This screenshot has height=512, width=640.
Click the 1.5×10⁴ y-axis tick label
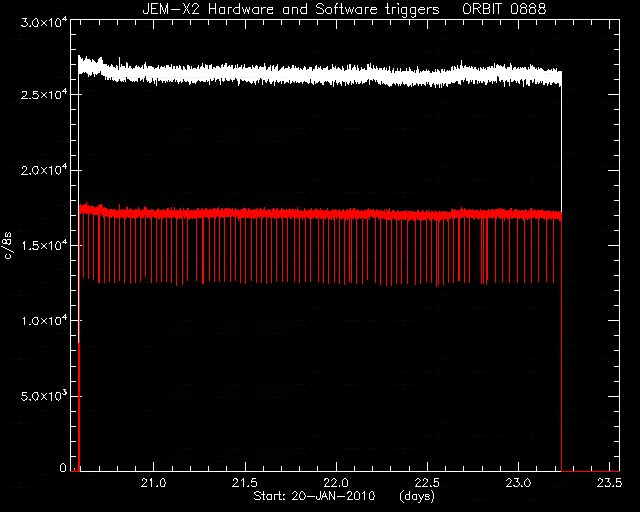pyautogui.click(x=43, y=245)
